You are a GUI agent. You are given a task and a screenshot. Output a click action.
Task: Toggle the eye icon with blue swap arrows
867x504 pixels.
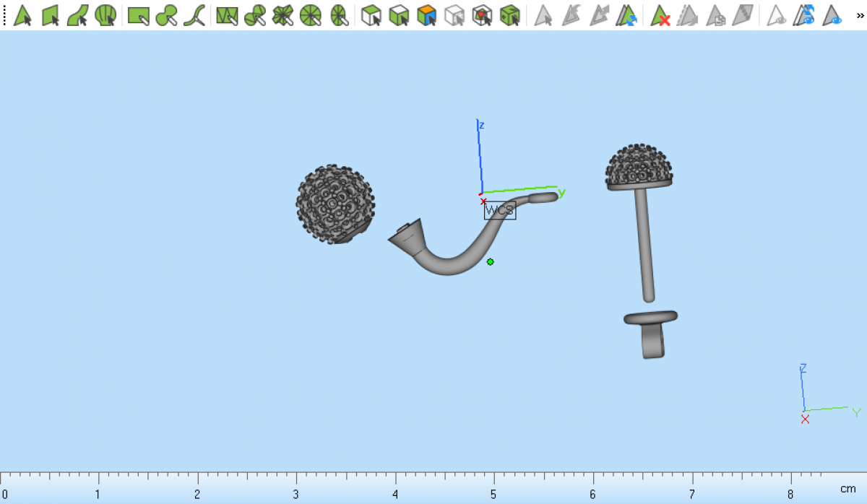tap(804, 14)
